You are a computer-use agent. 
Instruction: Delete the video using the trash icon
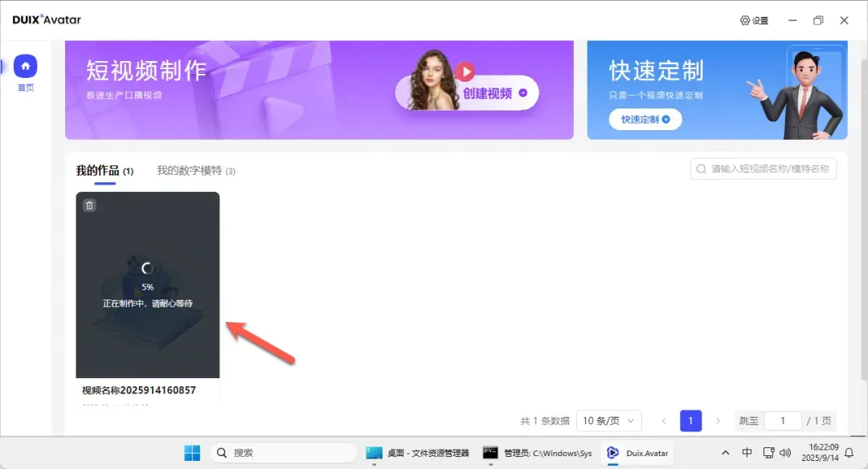click(x=89, y=206)
